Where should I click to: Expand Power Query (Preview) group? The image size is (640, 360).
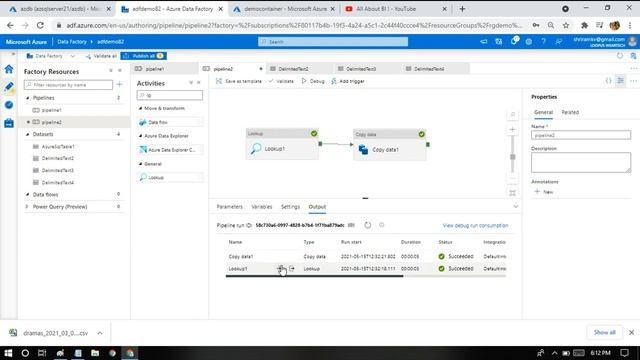tap(27, 207)
